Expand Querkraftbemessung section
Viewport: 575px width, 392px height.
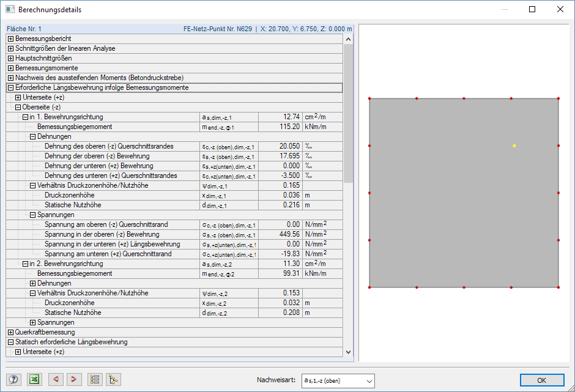[10, 333]
